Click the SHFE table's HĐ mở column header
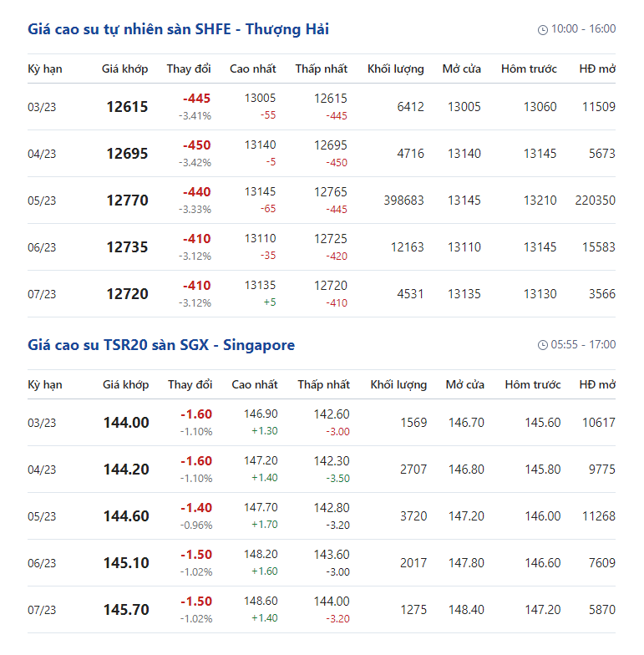This screenshot has width=644, height=655. point(597,69)
